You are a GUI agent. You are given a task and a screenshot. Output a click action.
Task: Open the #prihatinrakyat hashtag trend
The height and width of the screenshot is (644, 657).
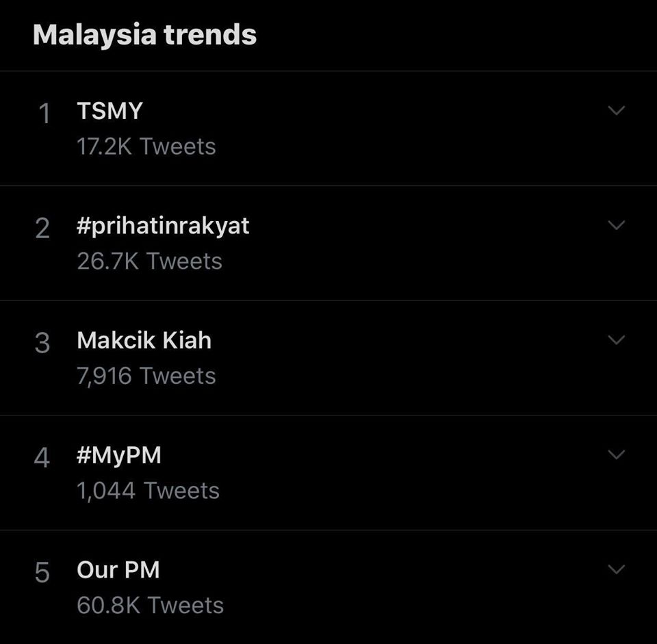coord(163,226)
